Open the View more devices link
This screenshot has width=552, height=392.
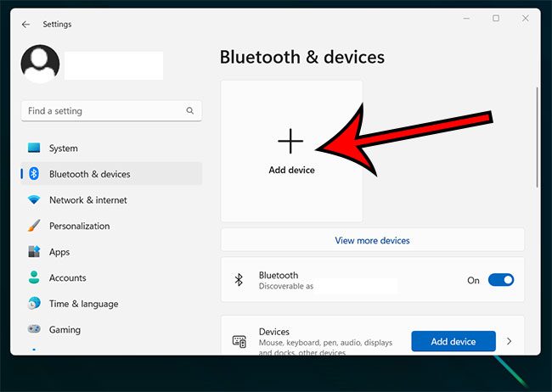[x=372, y=240]
